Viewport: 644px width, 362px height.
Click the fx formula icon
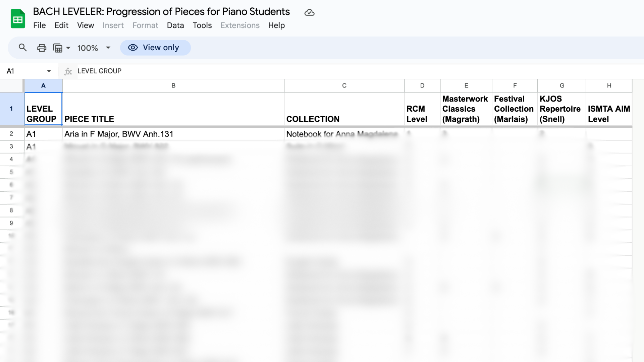point(68,71)
